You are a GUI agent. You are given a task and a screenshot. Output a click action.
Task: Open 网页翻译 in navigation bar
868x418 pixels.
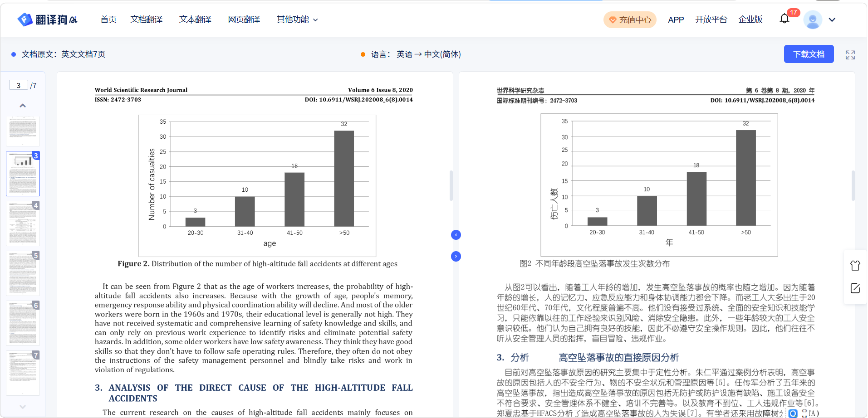click(244, 19)
